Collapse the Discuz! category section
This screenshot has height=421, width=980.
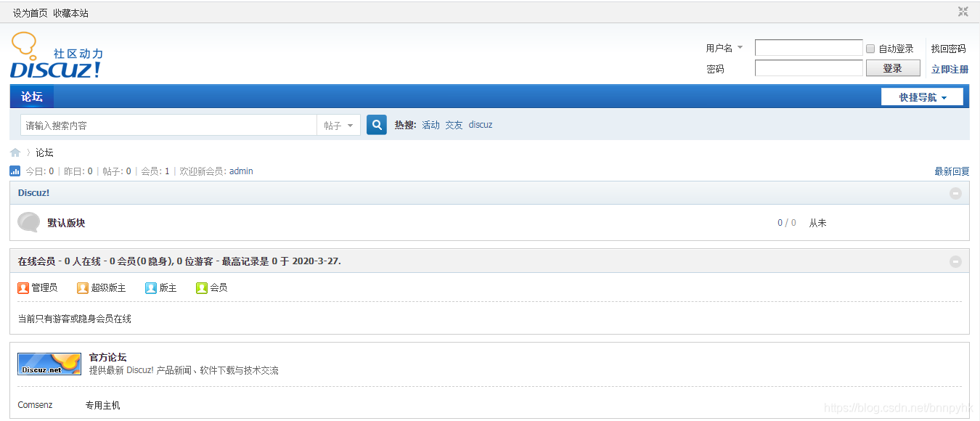[x=955, y=193]
